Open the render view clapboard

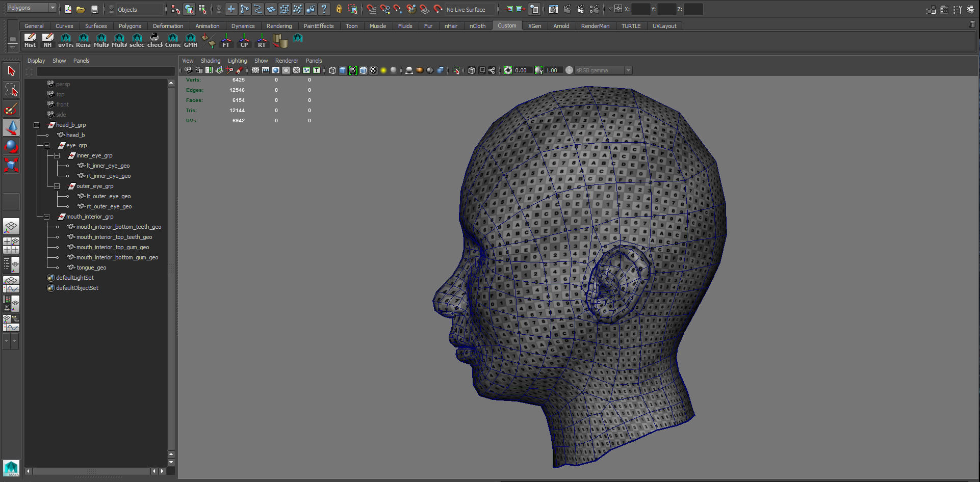click(553, 9)
